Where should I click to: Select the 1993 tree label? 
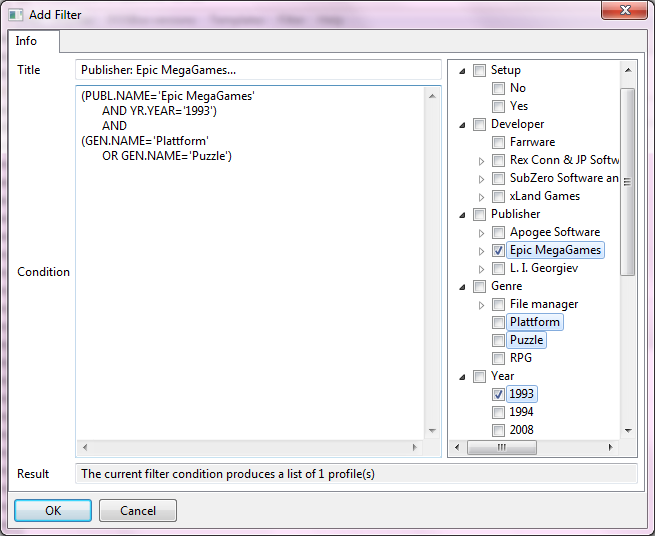pos(521,394)
